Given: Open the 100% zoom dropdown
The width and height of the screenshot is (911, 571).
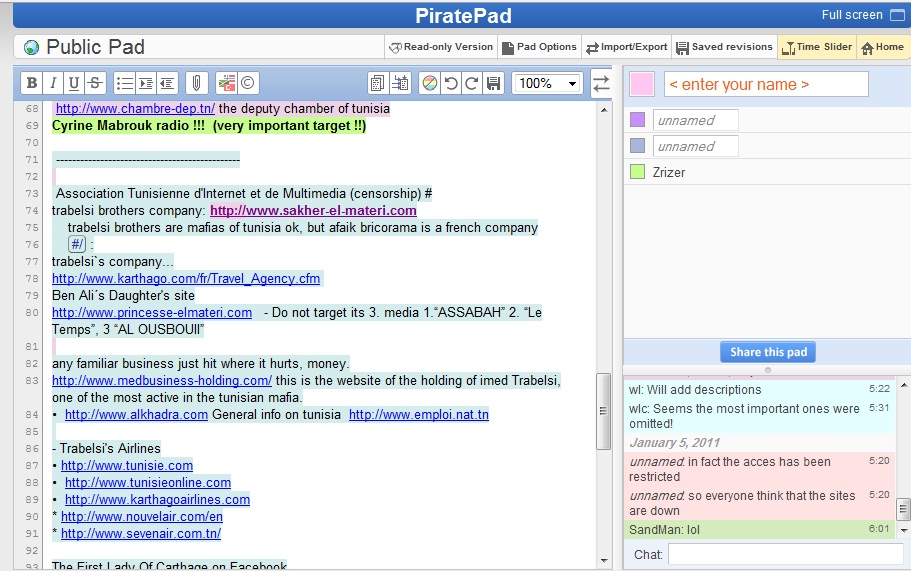Looking at the screenshot, I should coord(546,83).
